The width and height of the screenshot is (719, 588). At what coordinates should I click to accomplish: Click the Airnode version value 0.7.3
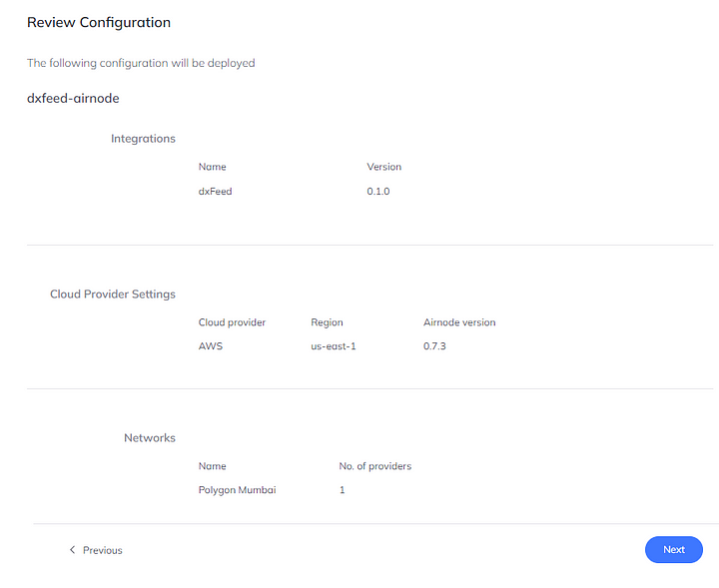click(x=434, y=346)
